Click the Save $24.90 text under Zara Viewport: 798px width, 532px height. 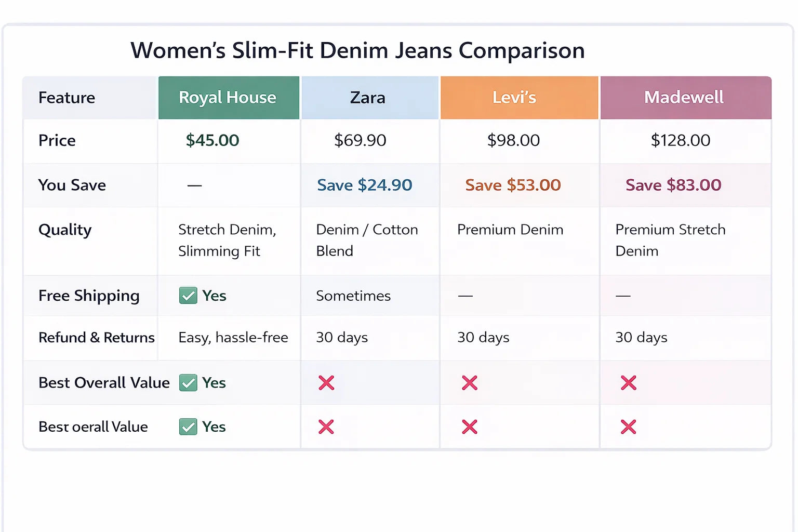coord(365,185)
